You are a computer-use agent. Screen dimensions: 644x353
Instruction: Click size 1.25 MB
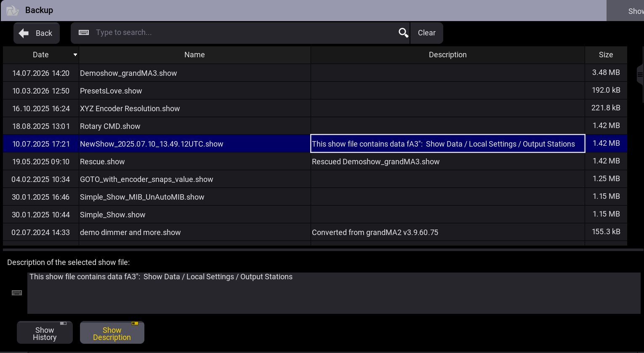coord(606,179)
